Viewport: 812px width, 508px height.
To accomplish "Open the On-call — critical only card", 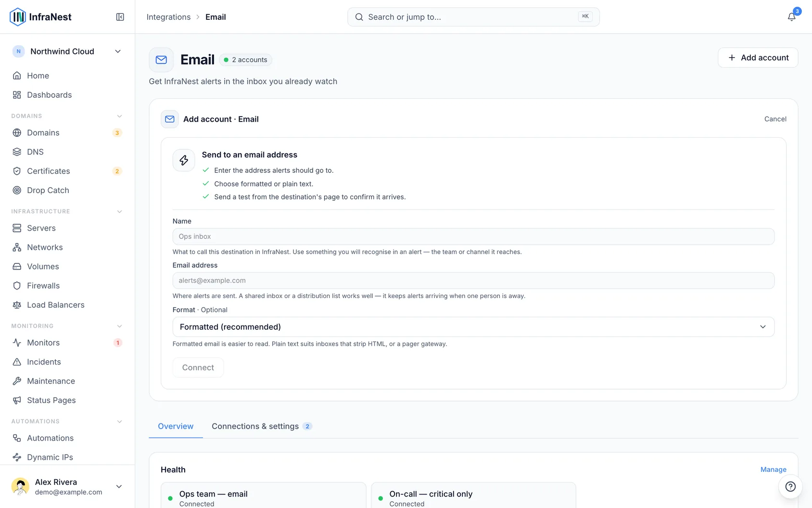I will coord(473,495).
